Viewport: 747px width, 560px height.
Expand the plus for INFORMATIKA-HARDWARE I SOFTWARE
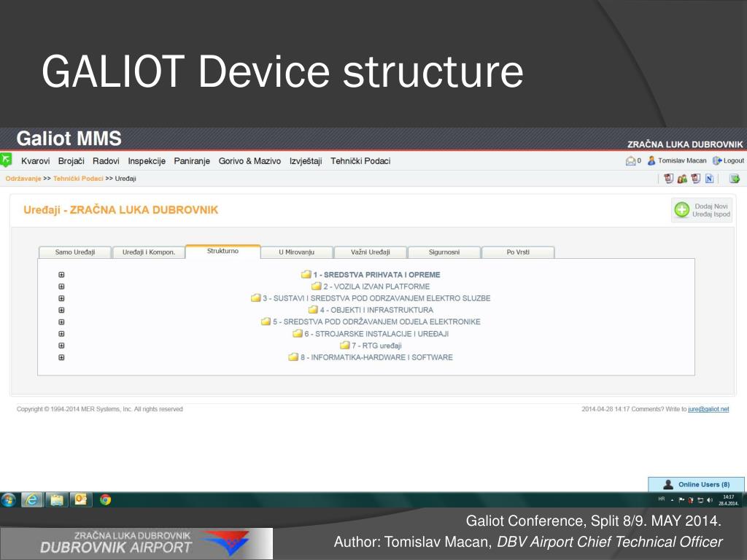[x=61, y=357]
